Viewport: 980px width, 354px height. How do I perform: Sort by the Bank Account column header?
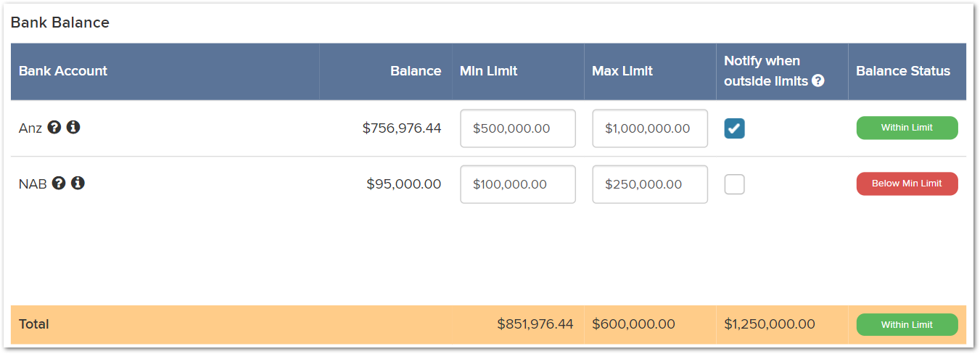coord(63,71)
